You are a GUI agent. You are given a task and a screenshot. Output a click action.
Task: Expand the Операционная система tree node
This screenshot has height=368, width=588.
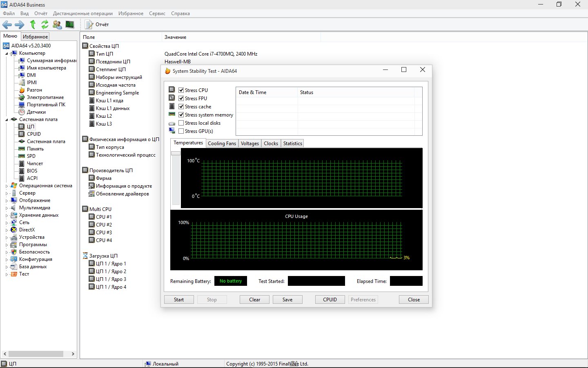point(7,186)
